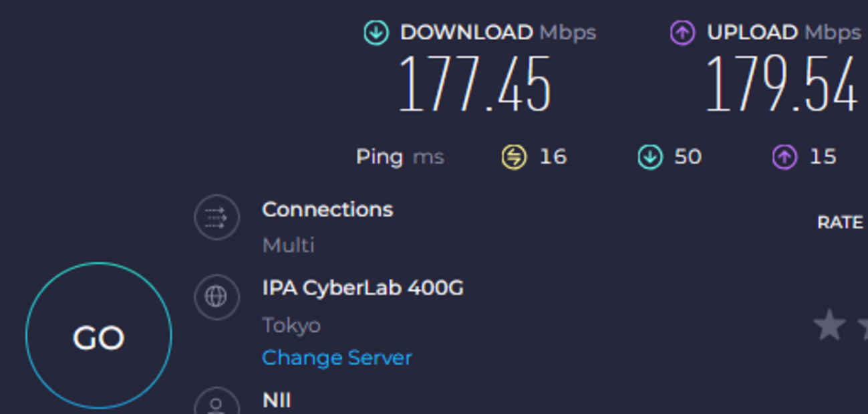Click the Connections label
Viewport: 868px width, 414px height.
[327, 209]
